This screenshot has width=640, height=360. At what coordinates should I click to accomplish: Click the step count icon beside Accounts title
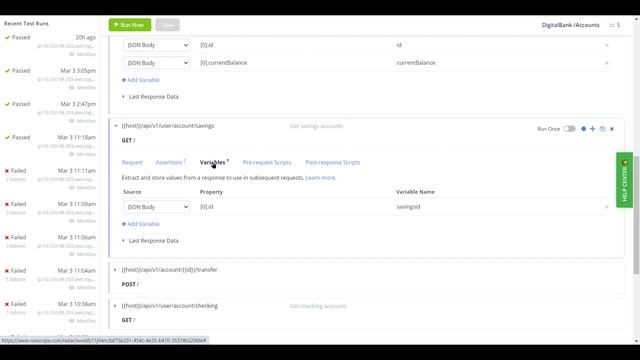(615, 25)
